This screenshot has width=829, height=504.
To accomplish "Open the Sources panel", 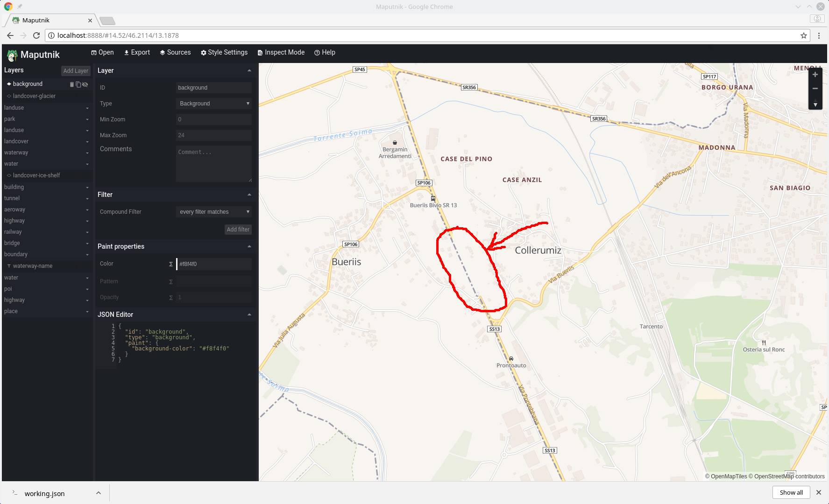I will click(175, 52).
